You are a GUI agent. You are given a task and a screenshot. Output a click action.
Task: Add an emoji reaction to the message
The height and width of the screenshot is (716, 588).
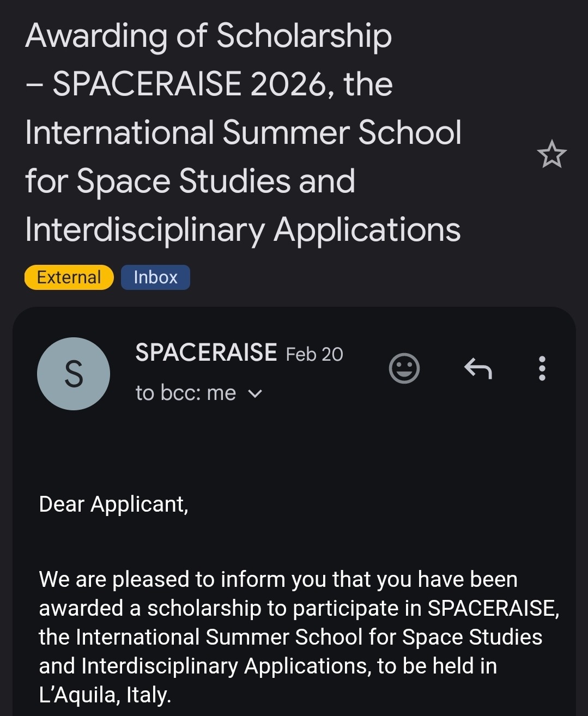pos(404,368)
